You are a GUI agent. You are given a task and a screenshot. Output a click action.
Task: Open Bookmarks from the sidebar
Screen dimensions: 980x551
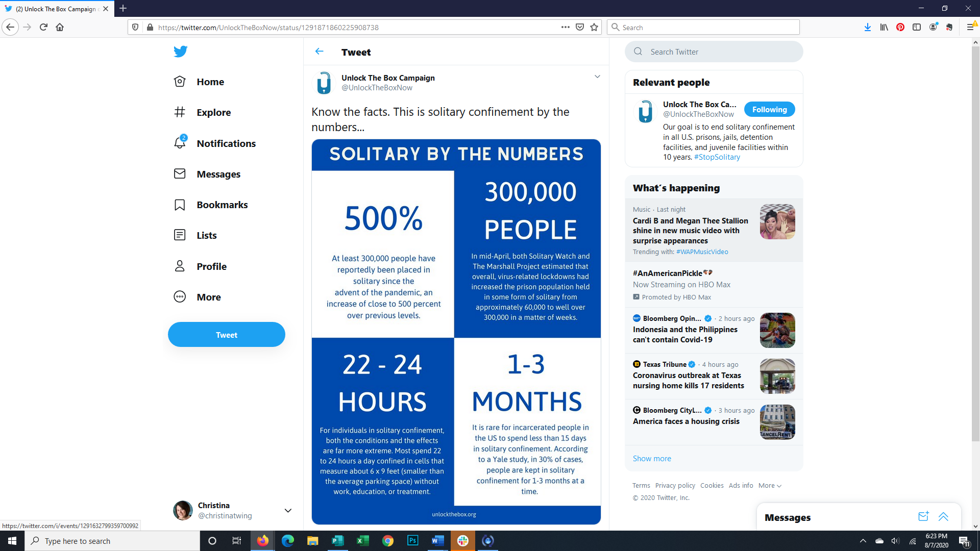click(222, 205)
